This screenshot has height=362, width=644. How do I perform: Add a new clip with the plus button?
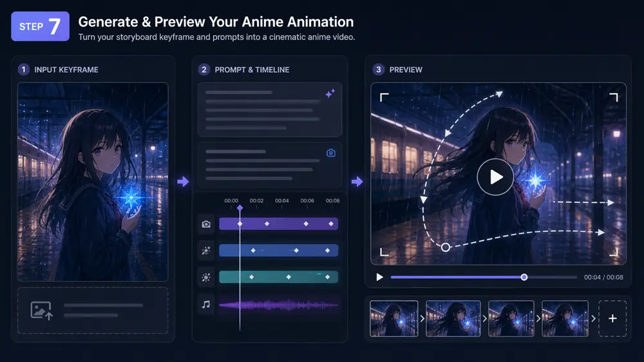[x=612, y=318]
